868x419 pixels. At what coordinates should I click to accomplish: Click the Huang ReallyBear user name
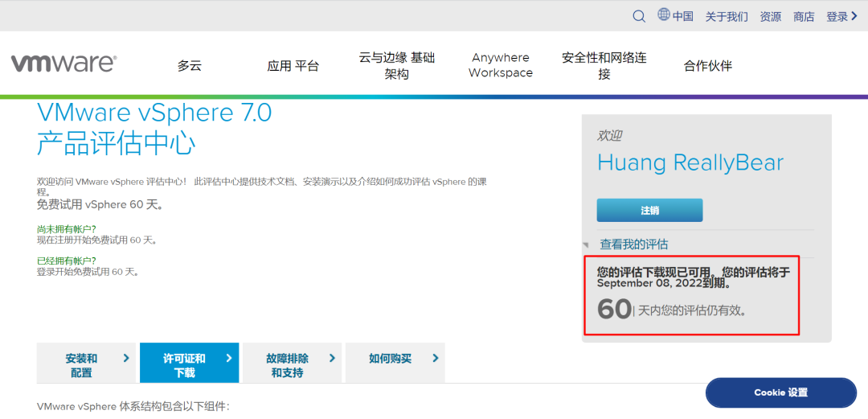690,162
